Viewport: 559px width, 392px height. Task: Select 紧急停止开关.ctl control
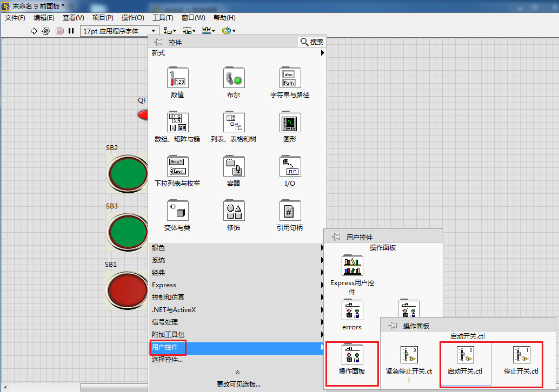tap(409, 355)
